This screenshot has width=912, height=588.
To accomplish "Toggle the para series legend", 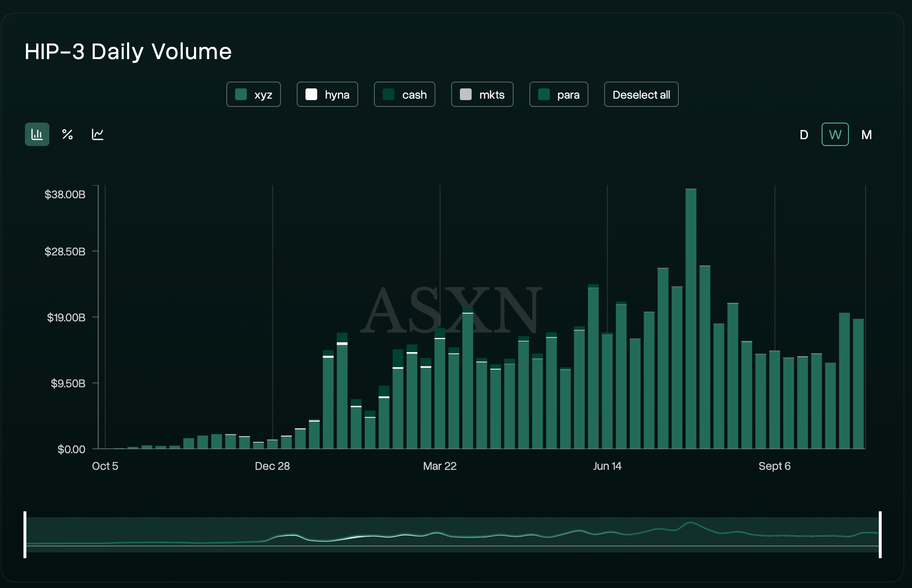I will pyautogui.click(x=559, y=94).
